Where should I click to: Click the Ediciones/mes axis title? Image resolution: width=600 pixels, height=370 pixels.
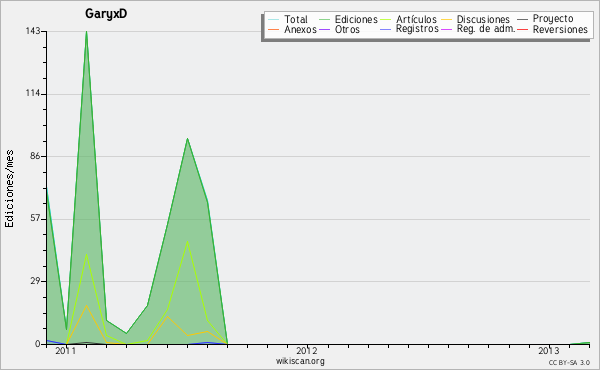point(9,189)
